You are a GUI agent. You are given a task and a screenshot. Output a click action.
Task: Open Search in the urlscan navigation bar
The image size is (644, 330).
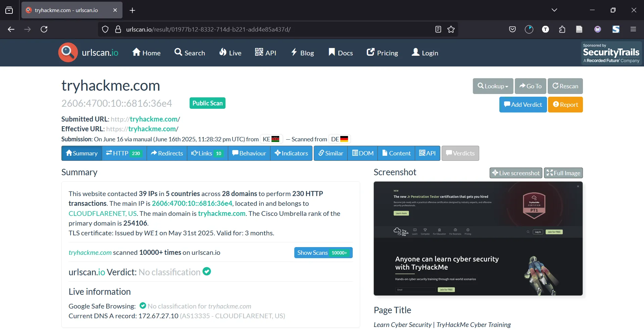point(190,53)
